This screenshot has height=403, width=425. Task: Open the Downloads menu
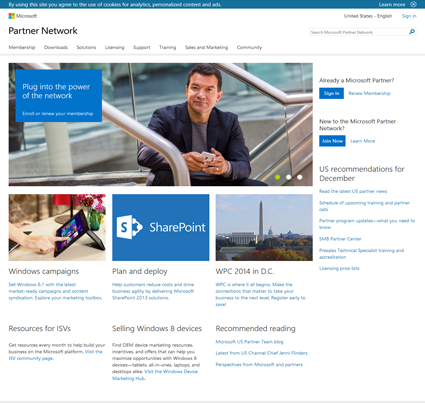pyautogui.click(x=56, y=47)
